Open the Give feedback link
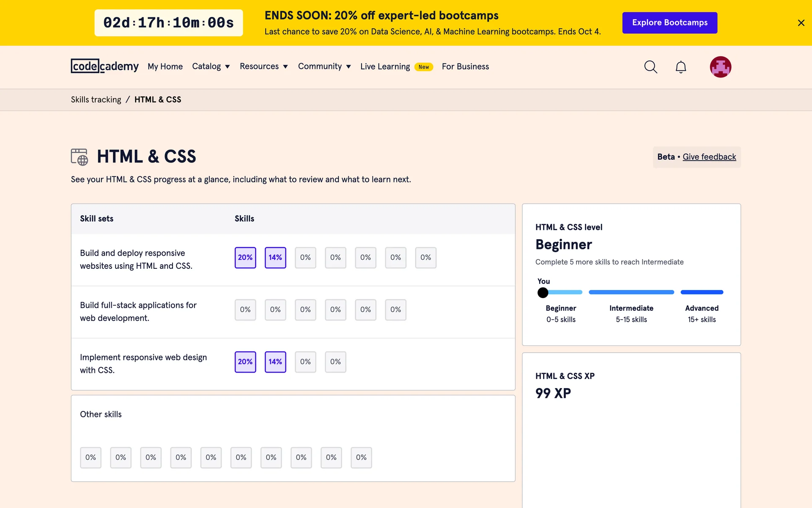This screenshot has width=812, height=508. pyautogui.click(x=709, y=157)
